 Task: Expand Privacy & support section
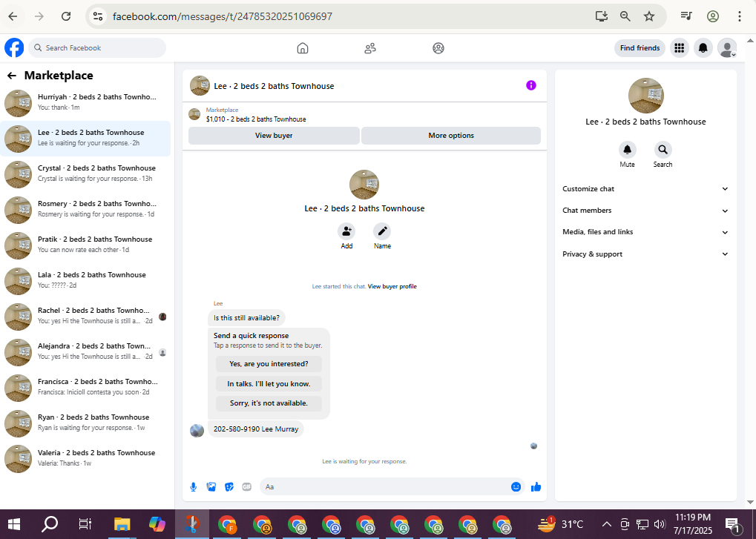(x=645, y=254)
